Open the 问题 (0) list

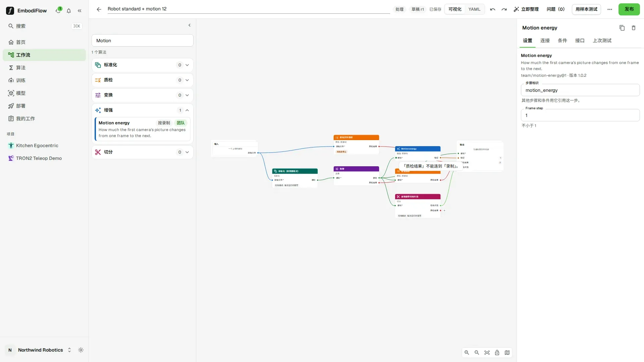555,9
